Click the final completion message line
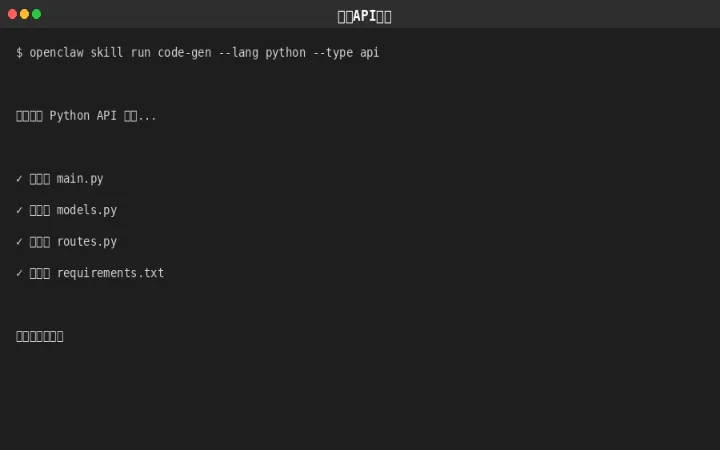 (x=40, y=336)
